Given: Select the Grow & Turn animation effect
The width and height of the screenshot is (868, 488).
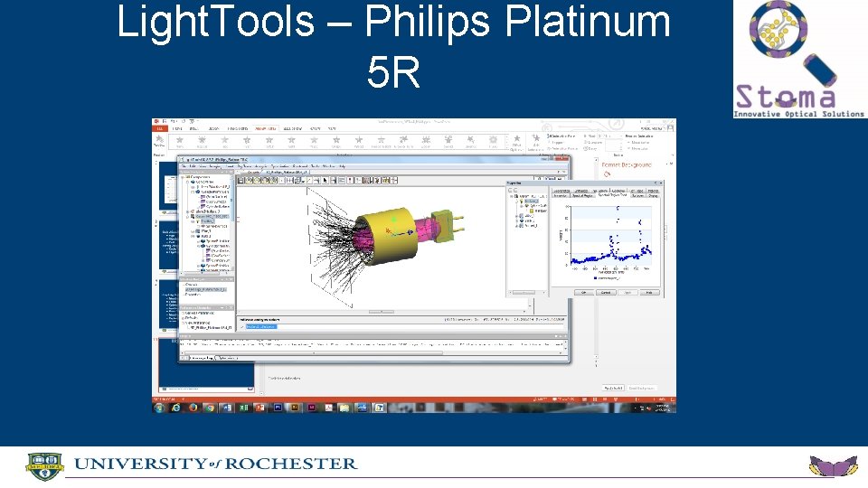Looking at the screenshot, I should [x=403, y=141].
